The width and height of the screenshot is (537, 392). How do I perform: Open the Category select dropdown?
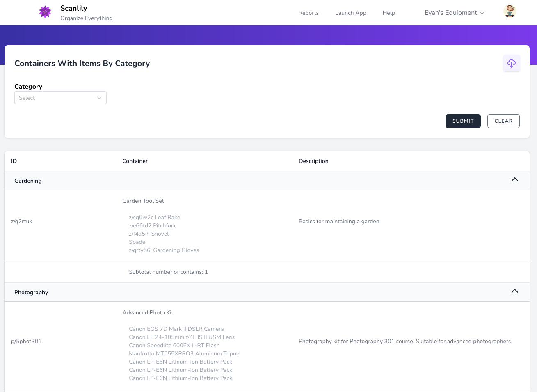point(60,98)
